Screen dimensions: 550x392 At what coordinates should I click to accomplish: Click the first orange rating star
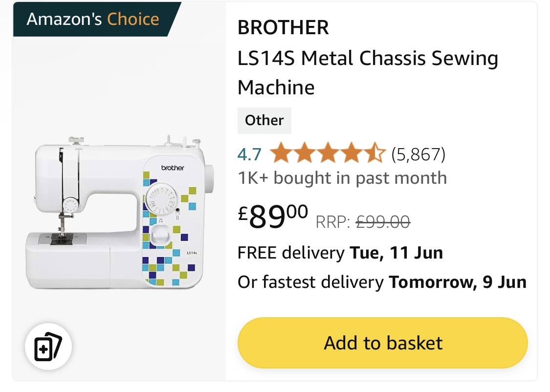coord(281,153)
